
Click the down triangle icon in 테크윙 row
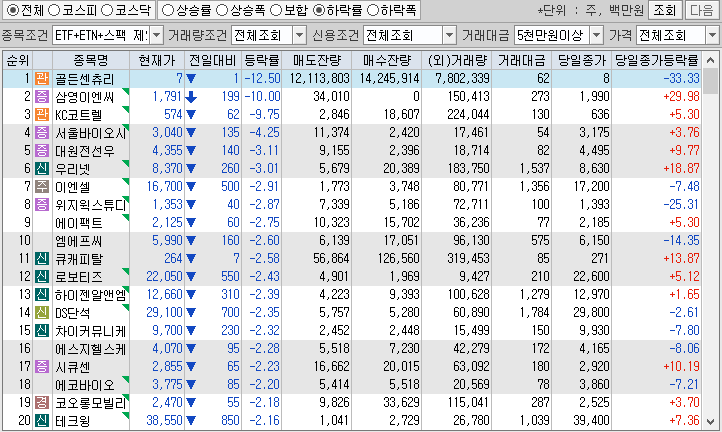[x=191, y=420]
